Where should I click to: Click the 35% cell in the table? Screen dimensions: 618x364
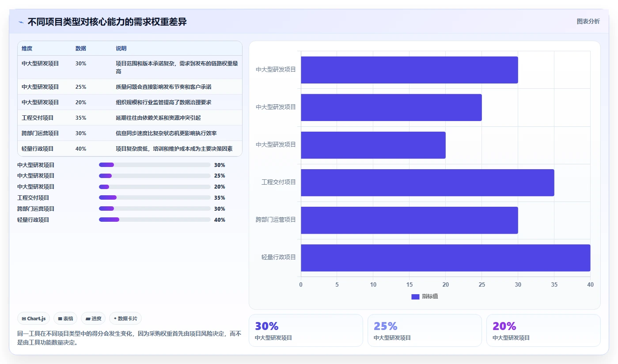(x=81, y=118)
